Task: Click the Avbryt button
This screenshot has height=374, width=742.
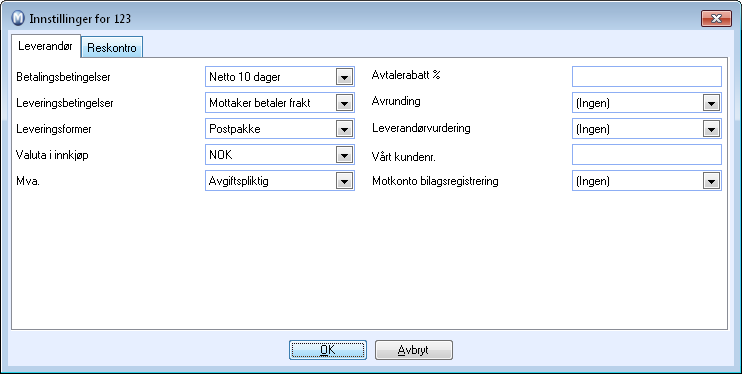Action: point(414,350)
